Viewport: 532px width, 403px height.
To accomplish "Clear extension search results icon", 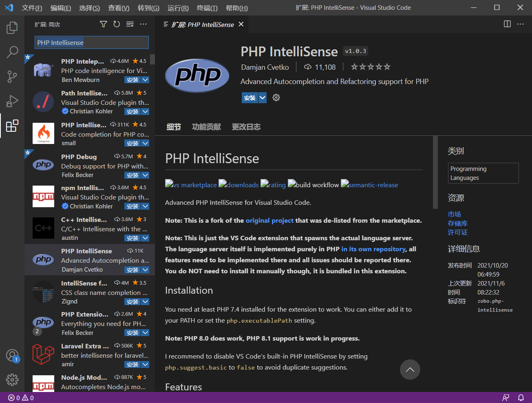I will point(130,24).
